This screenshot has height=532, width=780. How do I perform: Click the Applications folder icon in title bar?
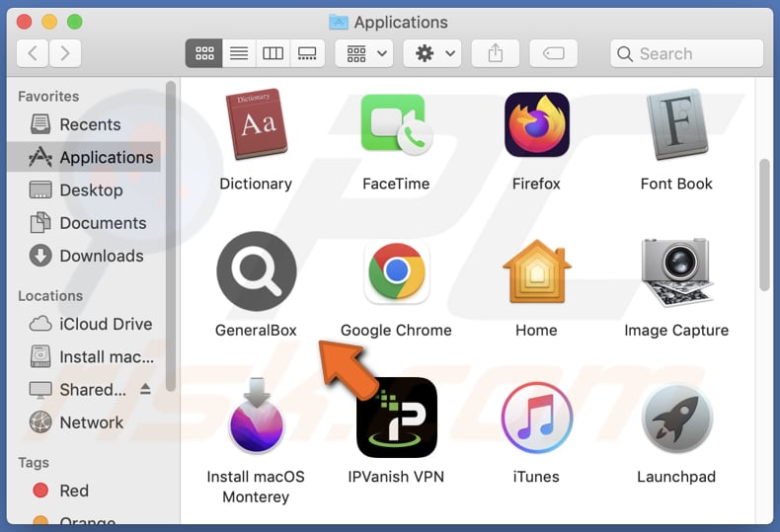tap(339, 22)
